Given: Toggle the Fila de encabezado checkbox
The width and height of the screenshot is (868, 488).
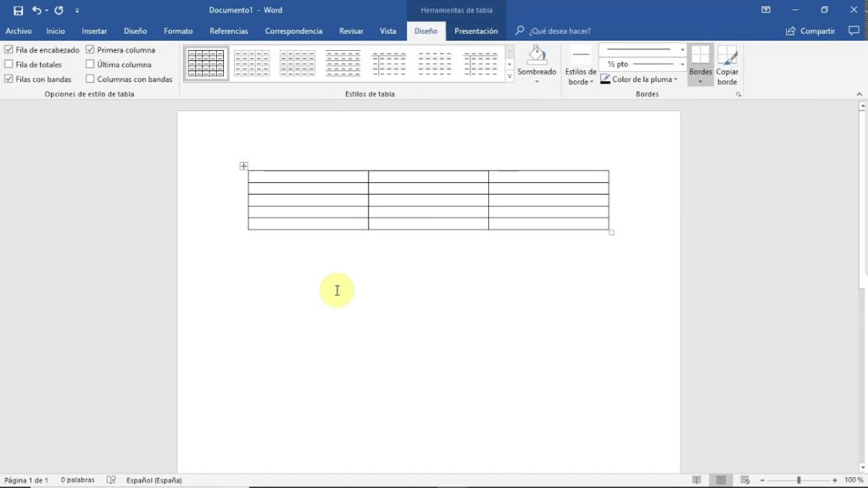Looking at the screenshot, I should [x=7, y=49].
